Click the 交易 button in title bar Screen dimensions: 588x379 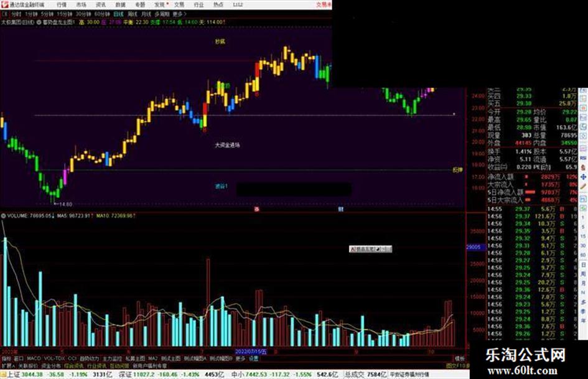pos(324,4)
